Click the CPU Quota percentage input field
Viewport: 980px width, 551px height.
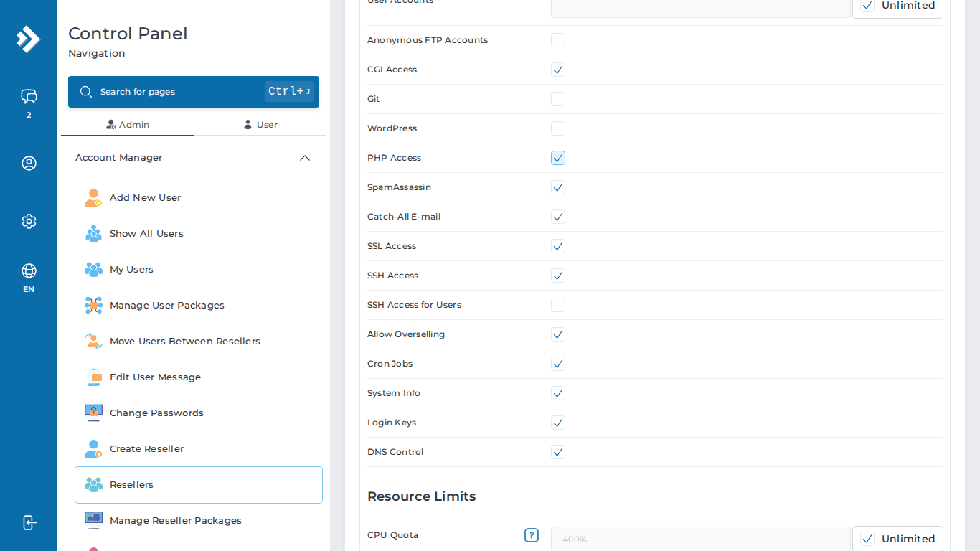pos(699,538)
